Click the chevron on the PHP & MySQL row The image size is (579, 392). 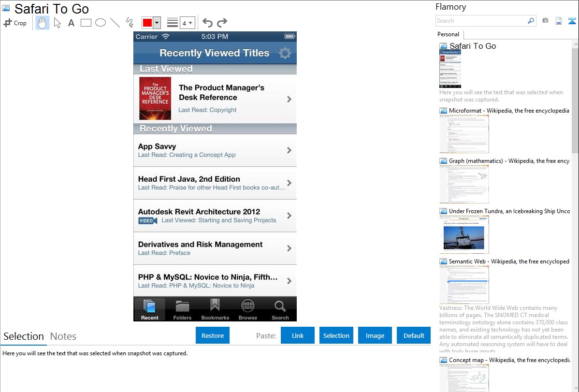(x=289, y=281)
